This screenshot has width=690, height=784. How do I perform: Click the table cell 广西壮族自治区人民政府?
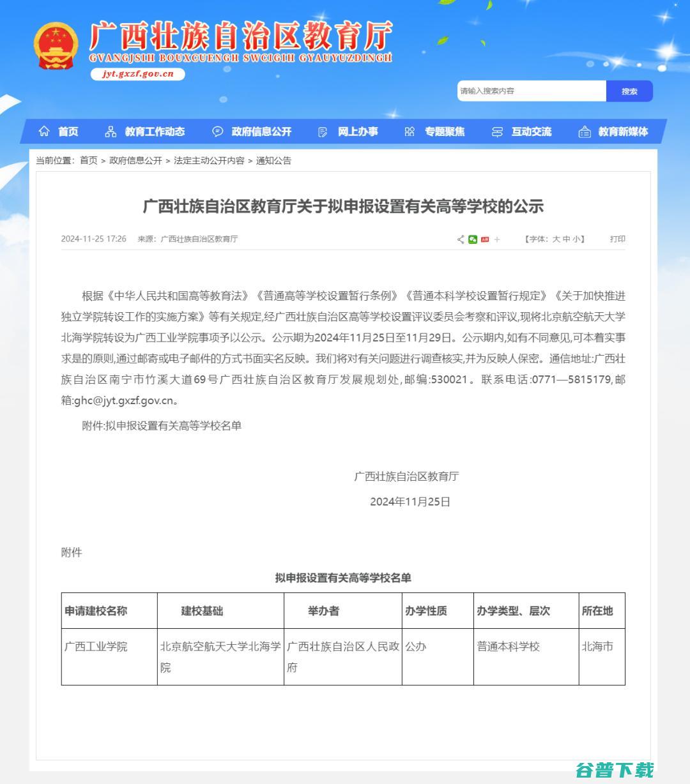click(343, 657)
